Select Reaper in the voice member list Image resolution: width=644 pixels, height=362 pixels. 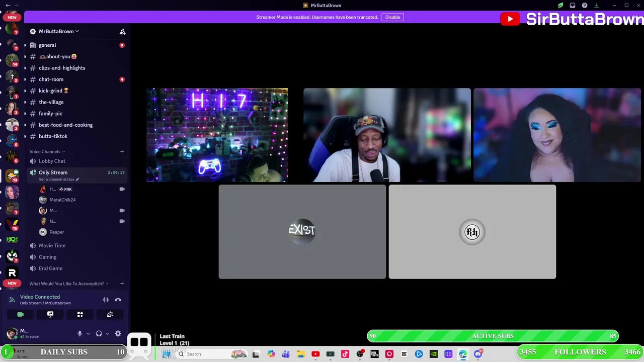pos(56,232)
